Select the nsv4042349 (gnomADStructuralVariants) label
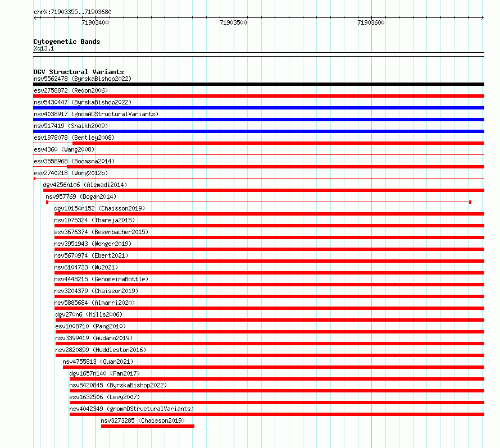500x448 pixels. 131,409
